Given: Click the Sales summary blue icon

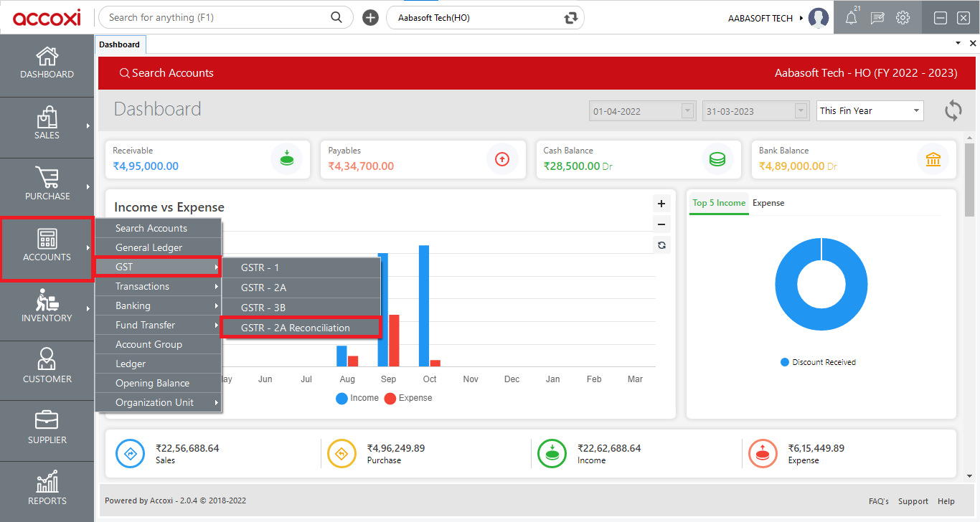Looking at the screenshot, I should (x=131, y=453).
